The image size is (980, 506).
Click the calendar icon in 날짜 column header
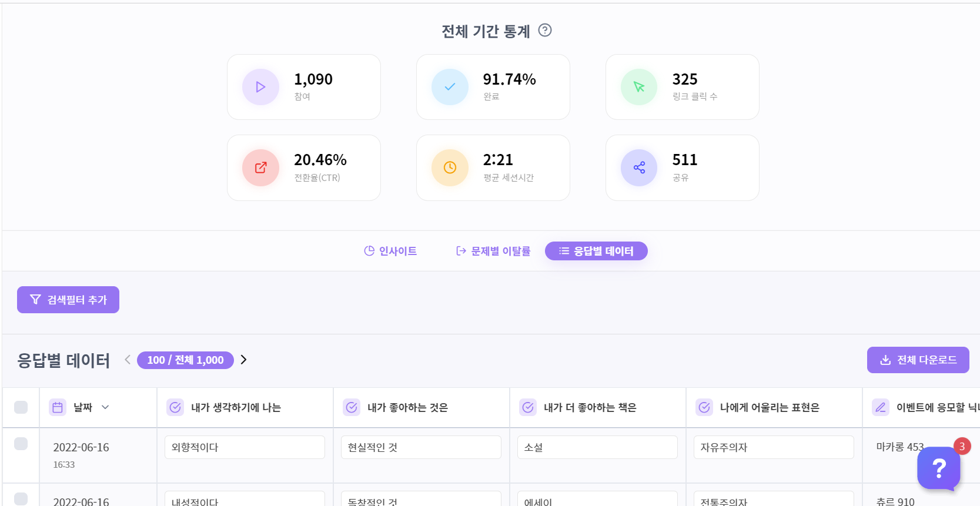[x=58, y=407]
